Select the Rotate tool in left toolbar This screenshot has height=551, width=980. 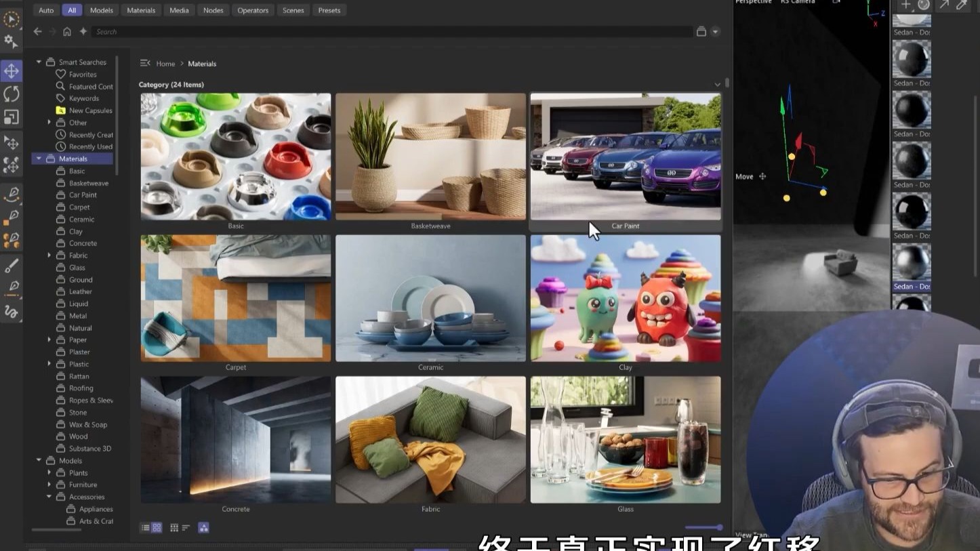click(11, 94)
